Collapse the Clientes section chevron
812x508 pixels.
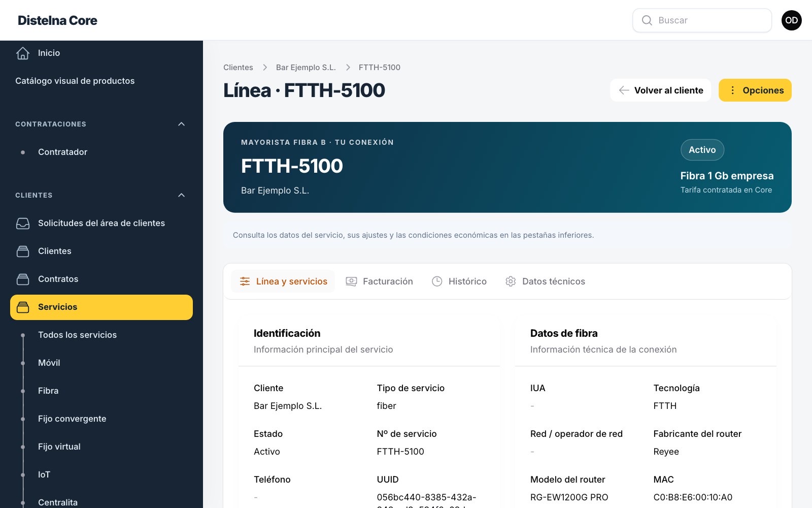(182, 195)
